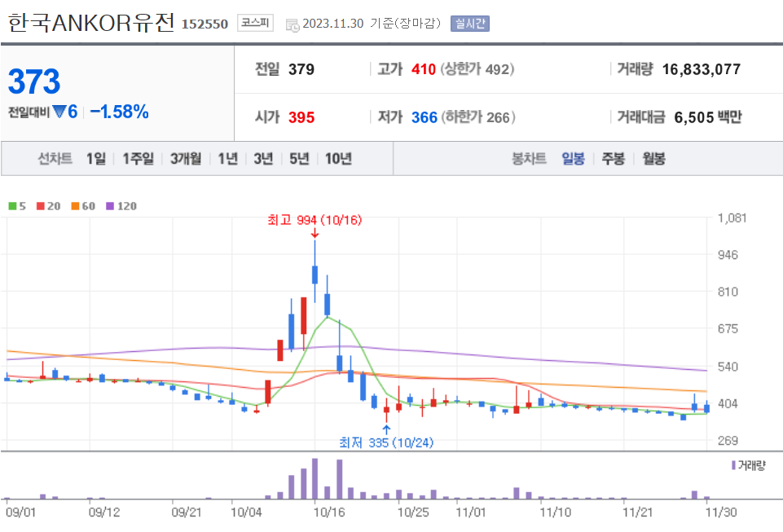Click the blue down-triangle change icon
Viewport: 783px width, 532px height.
(x=59, y=112)
